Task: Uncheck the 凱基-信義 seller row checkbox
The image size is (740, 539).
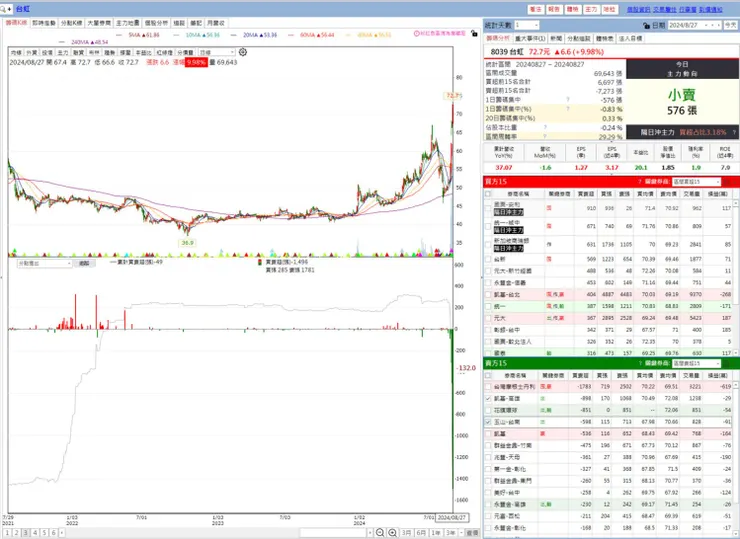Action: point(488,398)
